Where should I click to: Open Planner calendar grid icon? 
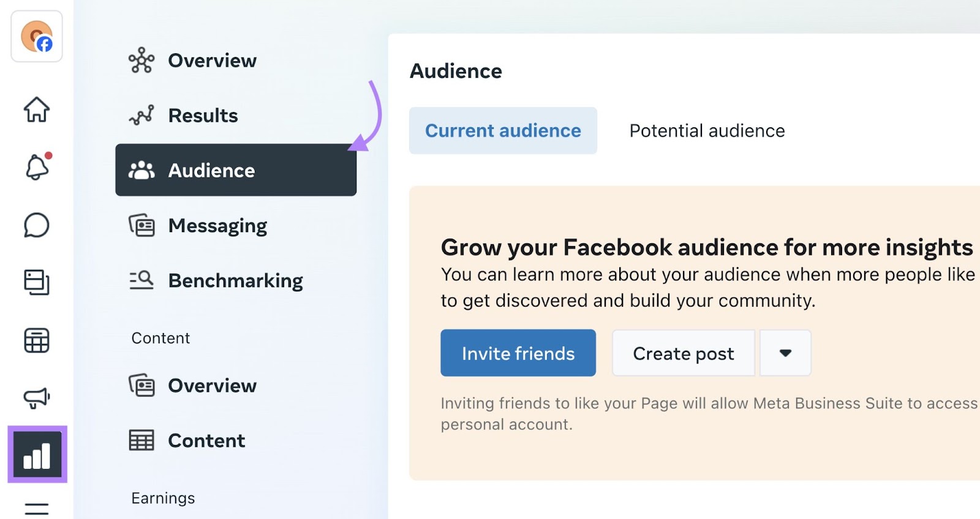click(x=37, y=340)
